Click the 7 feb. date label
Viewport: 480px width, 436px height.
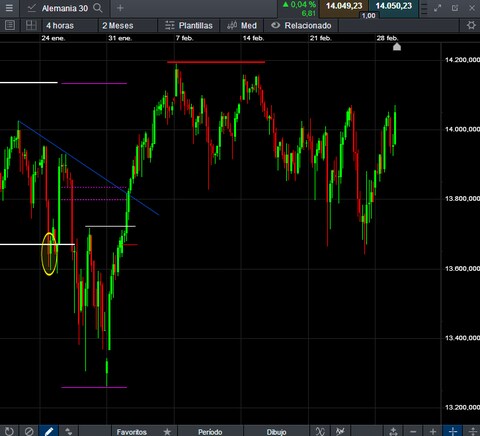coord(184,38)
